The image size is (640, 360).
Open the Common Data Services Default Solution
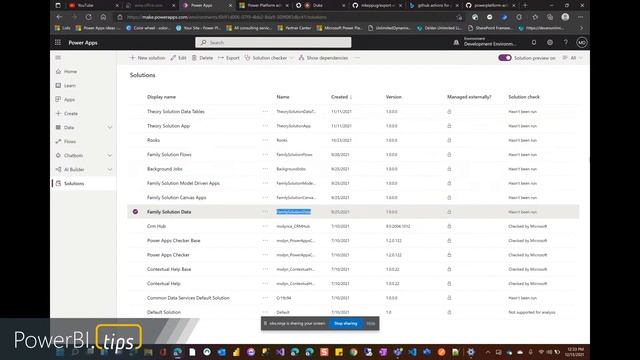(188, 298)
